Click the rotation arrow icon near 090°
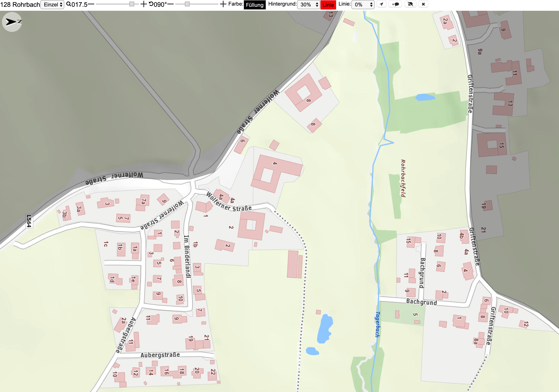 click(x=151, y=4)
